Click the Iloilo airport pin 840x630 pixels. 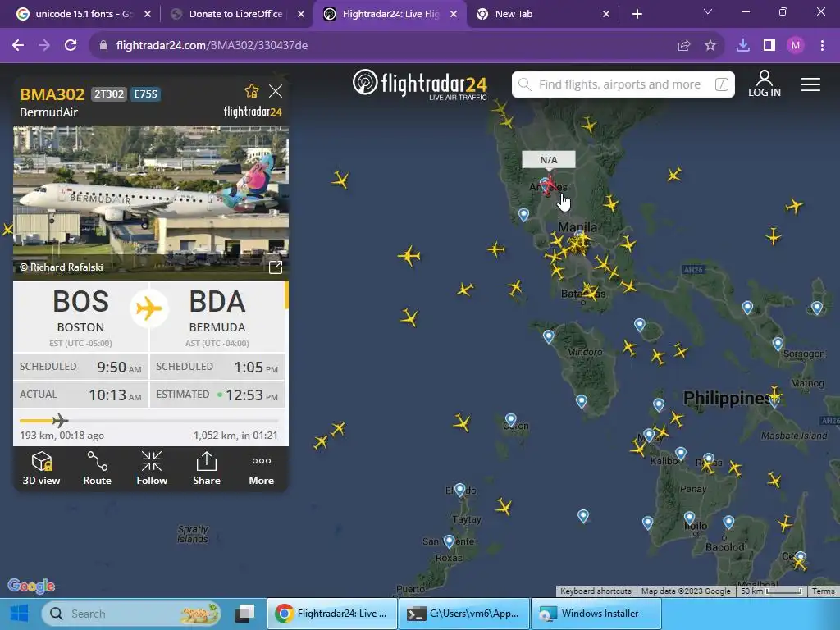(689, 518)
